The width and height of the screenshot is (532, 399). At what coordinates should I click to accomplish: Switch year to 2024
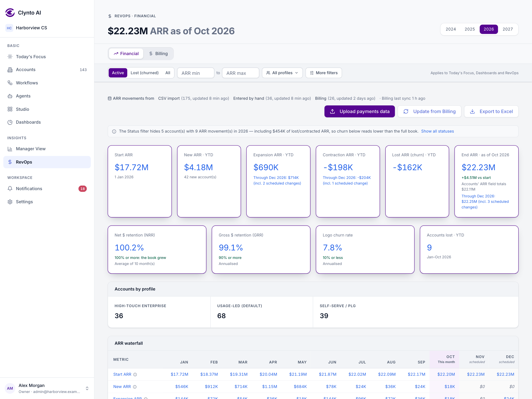click(451, 29)
